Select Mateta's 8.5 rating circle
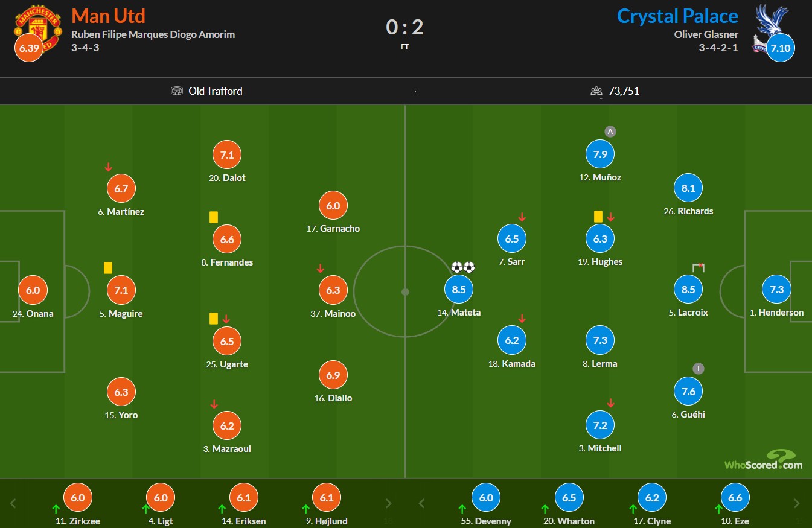The width and height of the screenshot is (812, 528). tap(459, 290)
